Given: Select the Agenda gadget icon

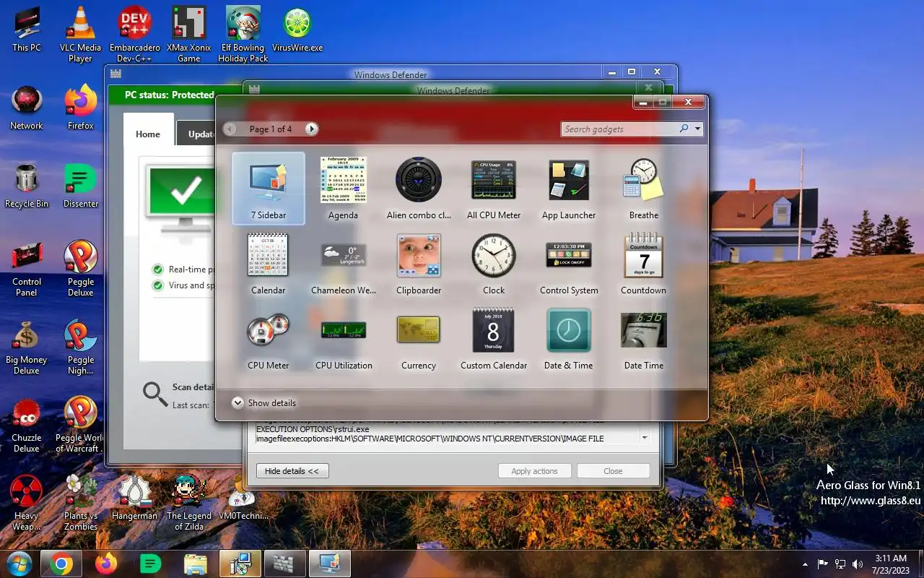Looking at the screenshot, I should 344,180.
